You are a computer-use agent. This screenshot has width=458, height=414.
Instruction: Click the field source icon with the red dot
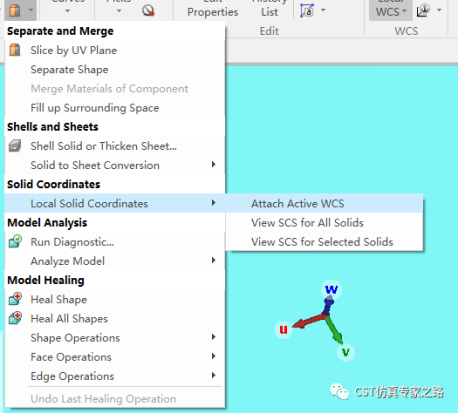pos(148,11)
